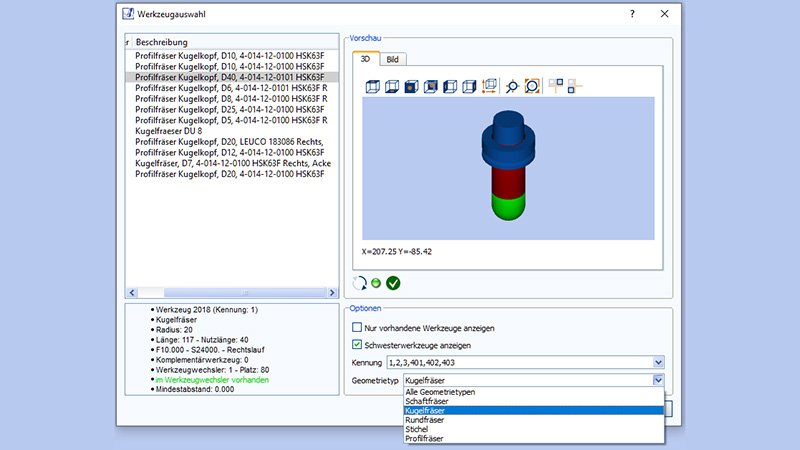Click the greyed icon with upper-right square
The height and width of the screenshot is (450, 800).
(x=556, y=85)
